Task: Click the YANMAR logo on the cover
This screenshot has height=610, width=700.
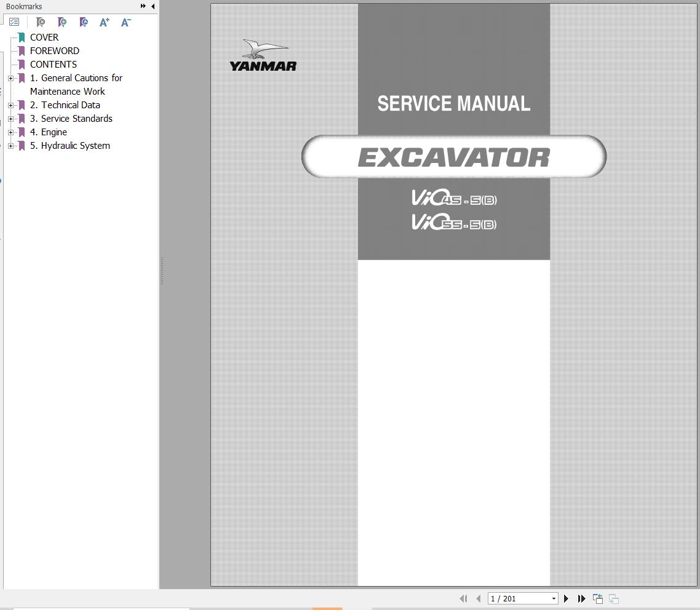Action: click(263, 55)
